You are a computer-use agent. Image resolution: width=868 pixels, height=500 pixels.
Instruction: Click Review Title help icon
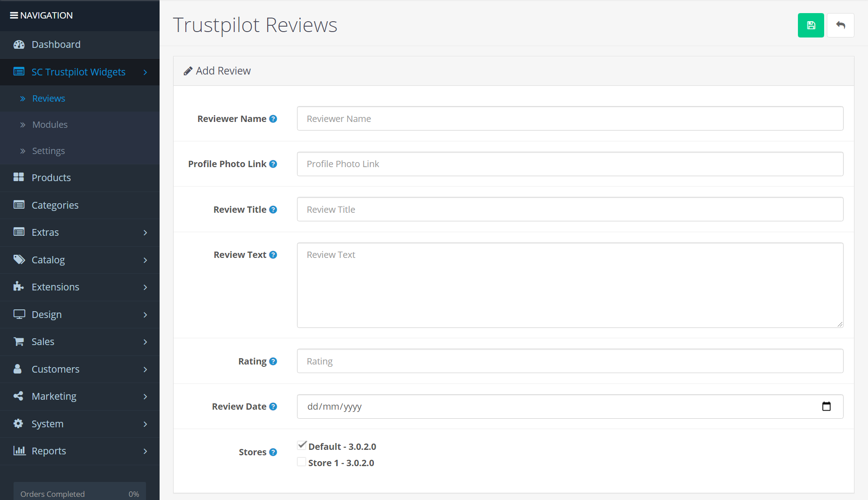[x=273, y=210]
